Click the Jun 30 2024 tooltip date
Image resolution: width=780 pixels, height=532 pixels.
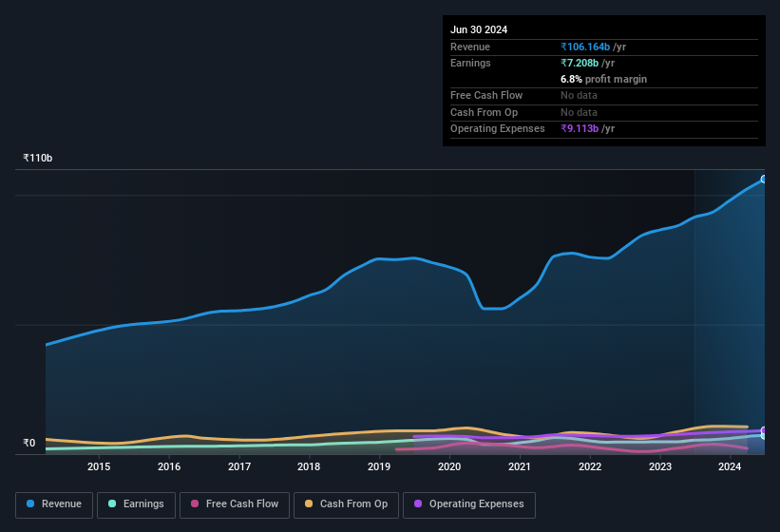click(479, 29)
